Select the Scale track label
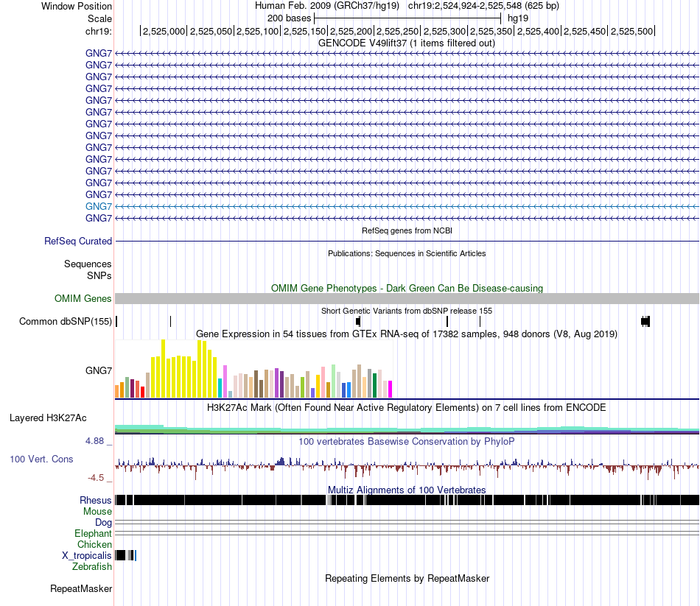700x606 pixels. (x=99, y=18)
